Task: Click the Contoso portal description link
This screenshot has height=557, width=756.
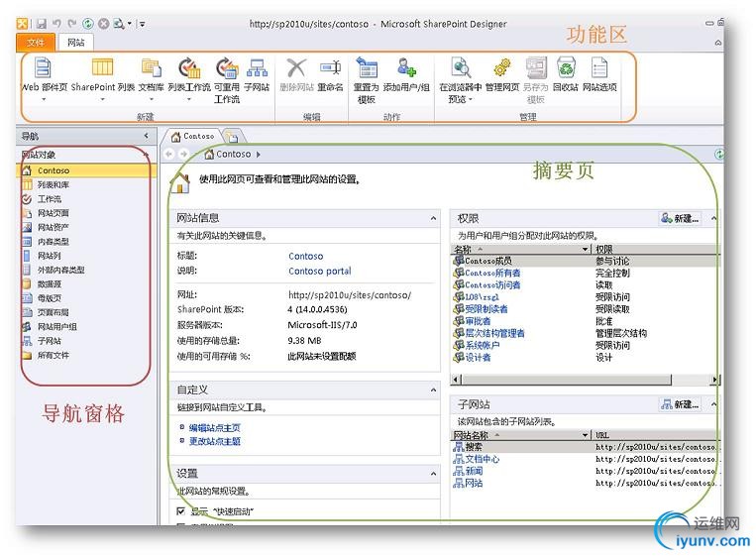Action: [320, 271]
